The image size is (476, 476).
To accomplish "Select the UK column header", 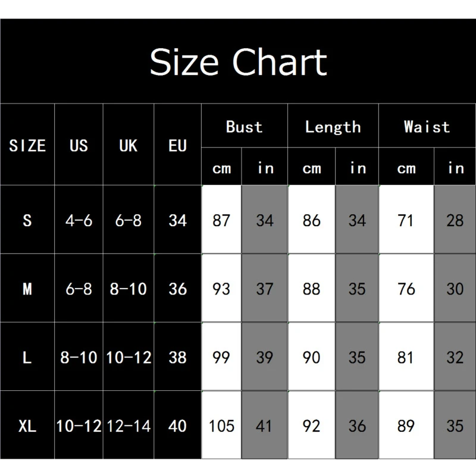I will click(x=129, y=145).
